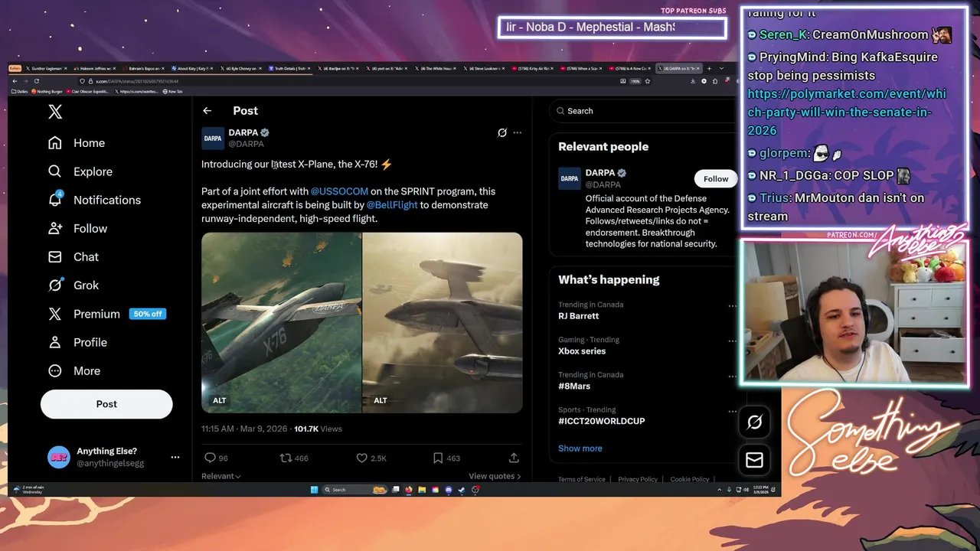The height and width of the screenshot is (551, 980).
Task: Open options dots next to #8Mars trend
Action: point(732,376)
